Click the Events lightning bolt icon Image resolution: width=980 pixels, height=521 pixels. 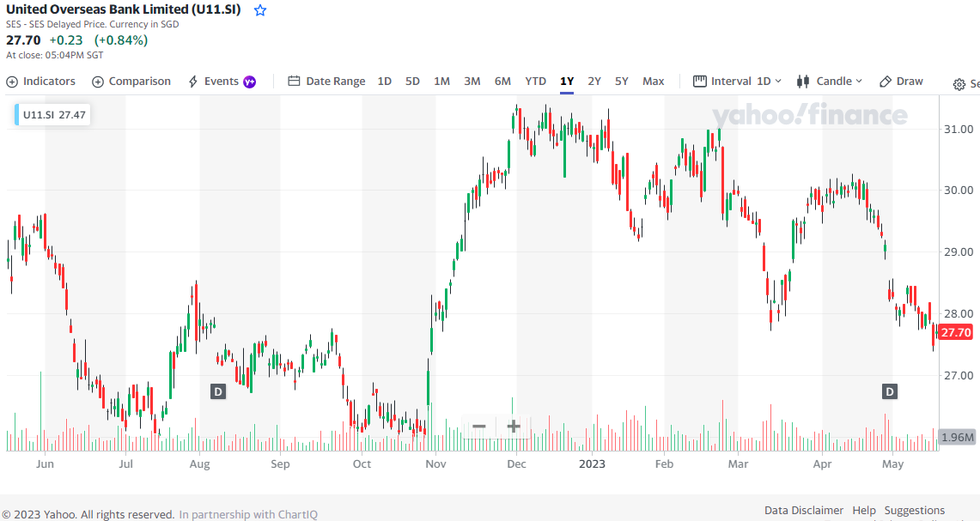193,82
